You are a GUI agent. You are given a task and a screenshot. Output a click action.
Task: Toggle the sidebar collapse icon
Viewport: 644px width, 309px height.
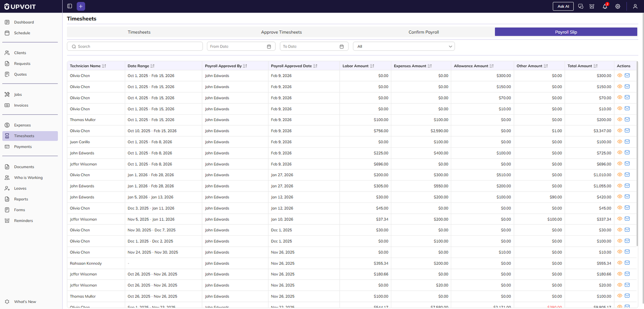click(70, 6)
